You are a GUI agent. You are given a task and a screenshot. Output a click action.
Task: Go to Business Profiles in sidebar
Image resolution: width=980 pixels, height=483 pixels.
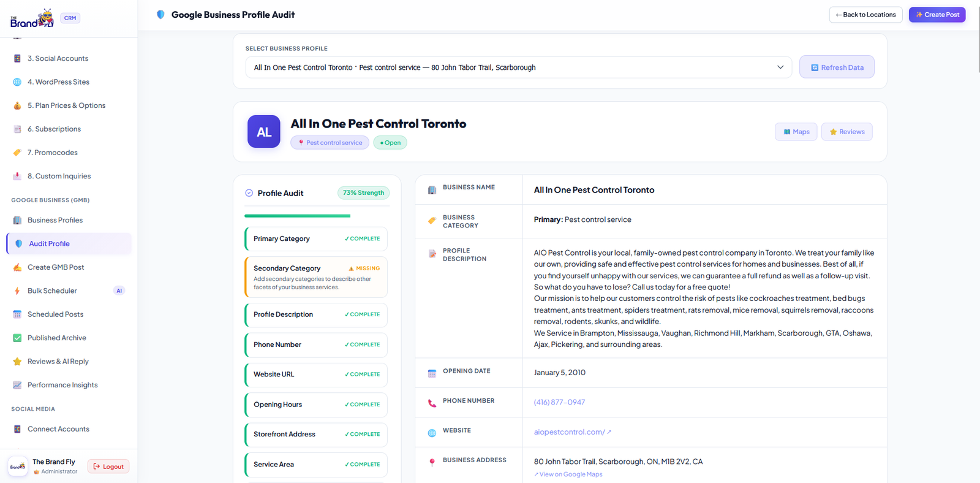coord(69,220)
